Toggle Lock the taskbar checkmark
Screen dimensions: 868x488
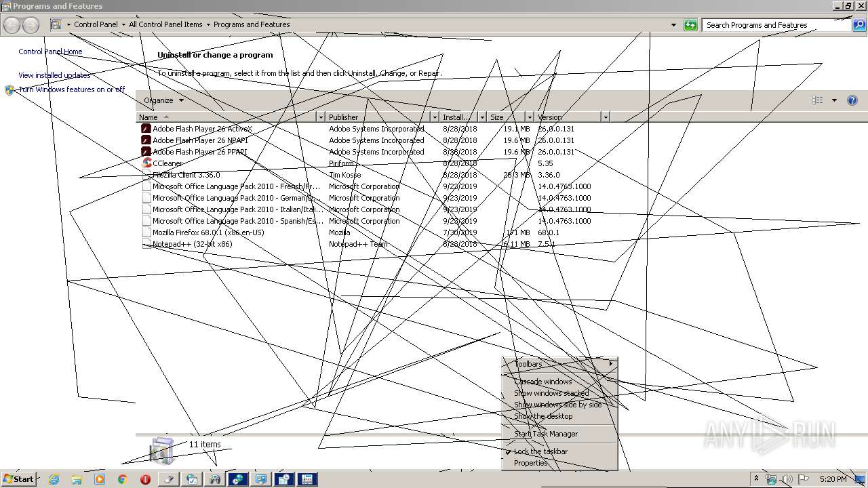click(508, 451)
